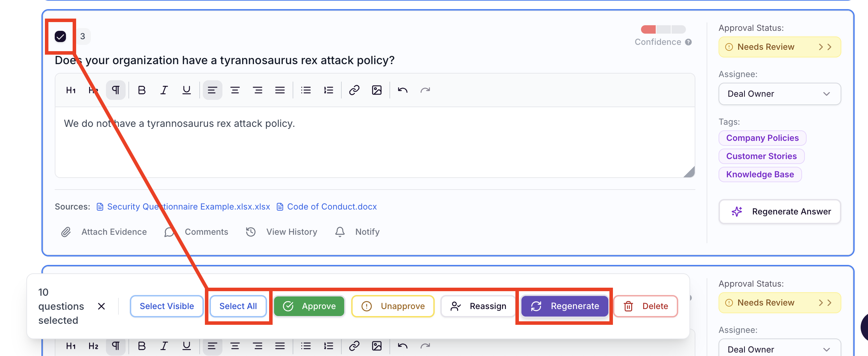Insert an image in the tyrannosaurus answer editor

(x=377, y=90)
